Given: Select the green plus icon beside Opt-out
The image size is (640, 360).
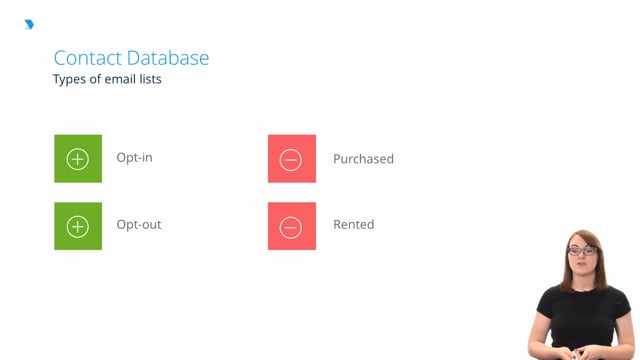Looking at the screenshot, I should coord(78,226).
